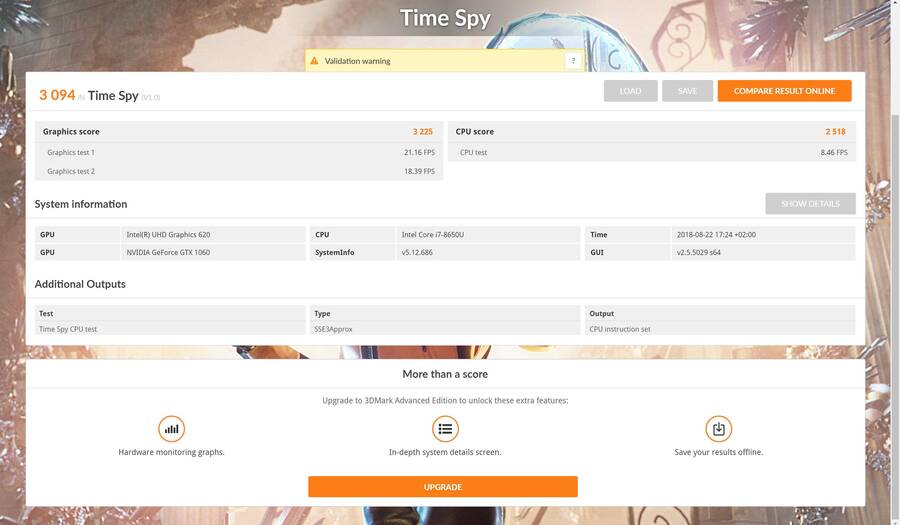Click the 18.39 FPS value
Image resolution: width=900 pixels, height=525 pixels.
point(419,172)
